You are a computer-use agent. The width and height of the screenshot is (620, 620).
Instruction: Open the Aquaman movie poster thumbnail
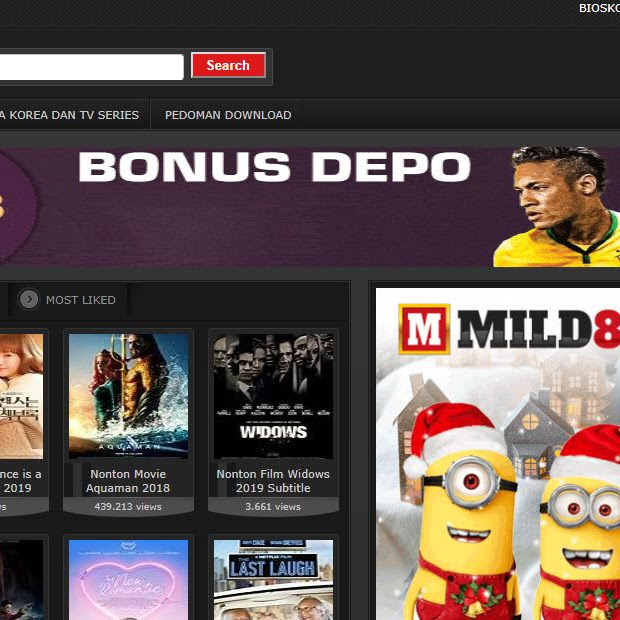click(129, 396)
